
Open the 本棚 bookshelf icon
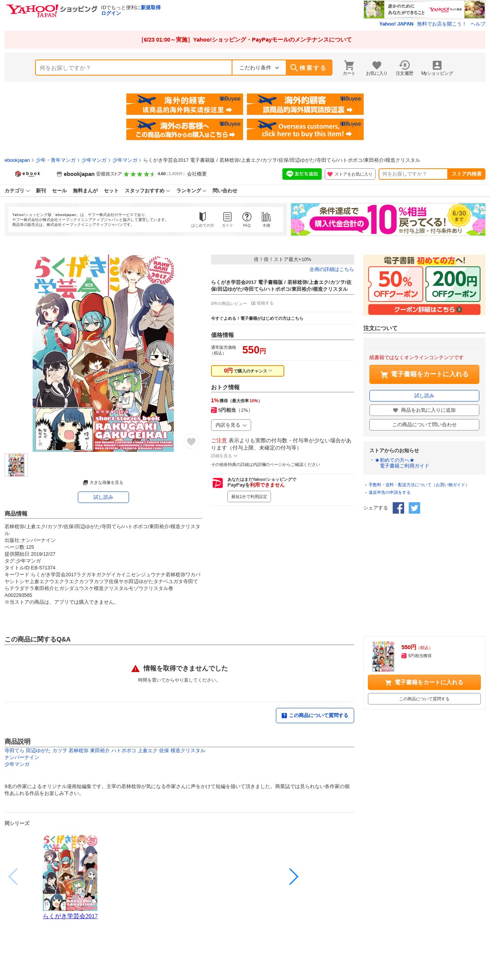[x=266, y=219]
